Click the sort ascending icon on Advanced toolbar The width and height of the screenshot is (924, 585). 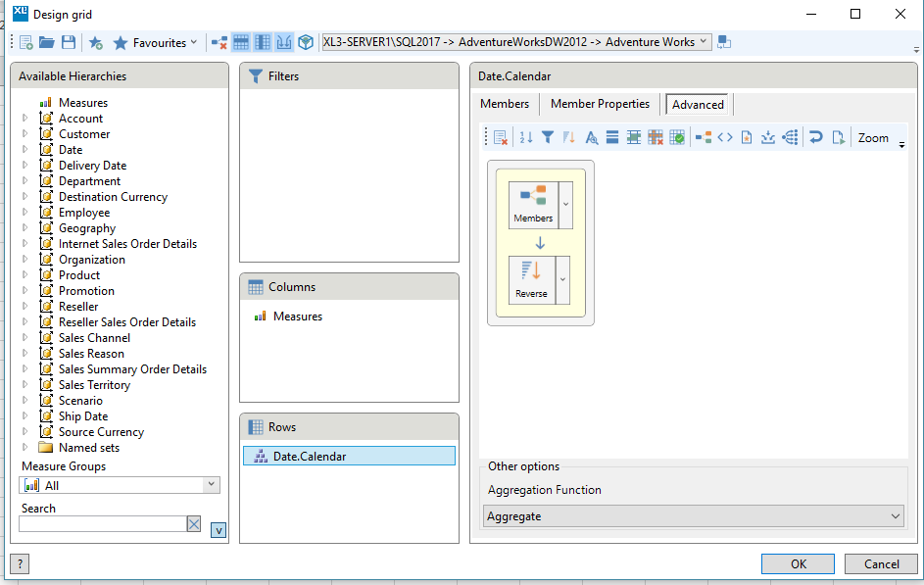click(x=524, y=136)
